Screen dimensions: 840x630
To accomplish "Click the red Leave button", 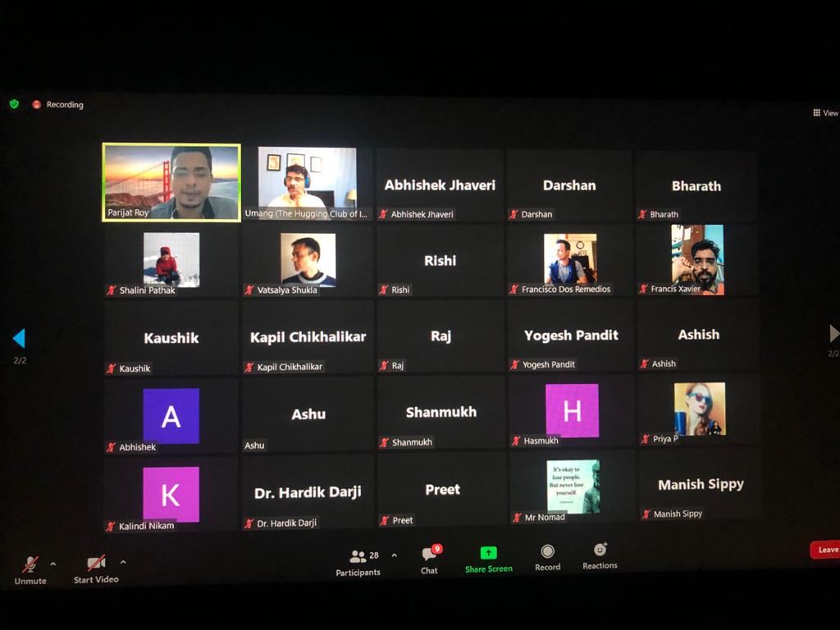I will (x=825, y=550).
